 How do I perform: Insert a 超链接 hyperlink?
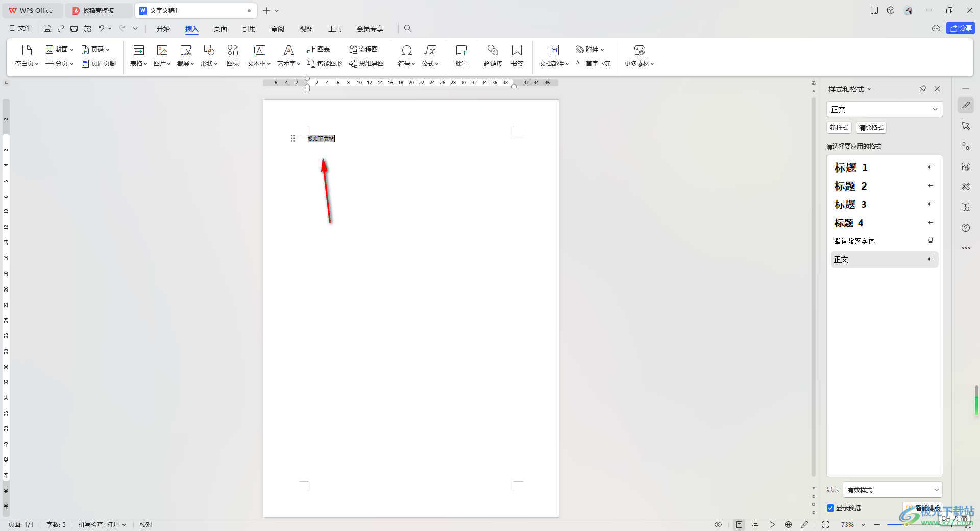point(493,56)
